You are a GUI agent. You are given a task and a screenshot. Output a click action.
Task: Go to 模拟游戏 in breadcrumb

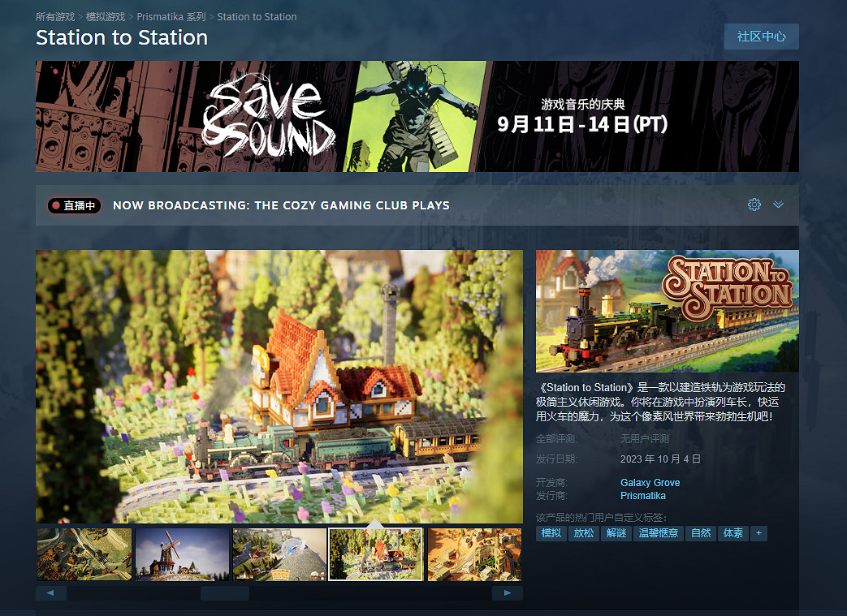[x=106, y=17]
